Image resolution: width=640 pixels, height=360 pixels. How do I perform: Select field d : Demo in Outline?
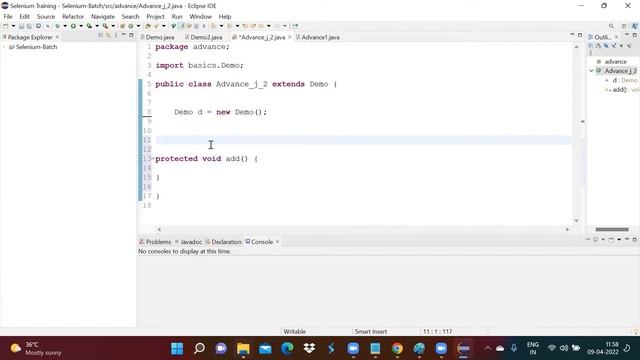pos(624,80)
